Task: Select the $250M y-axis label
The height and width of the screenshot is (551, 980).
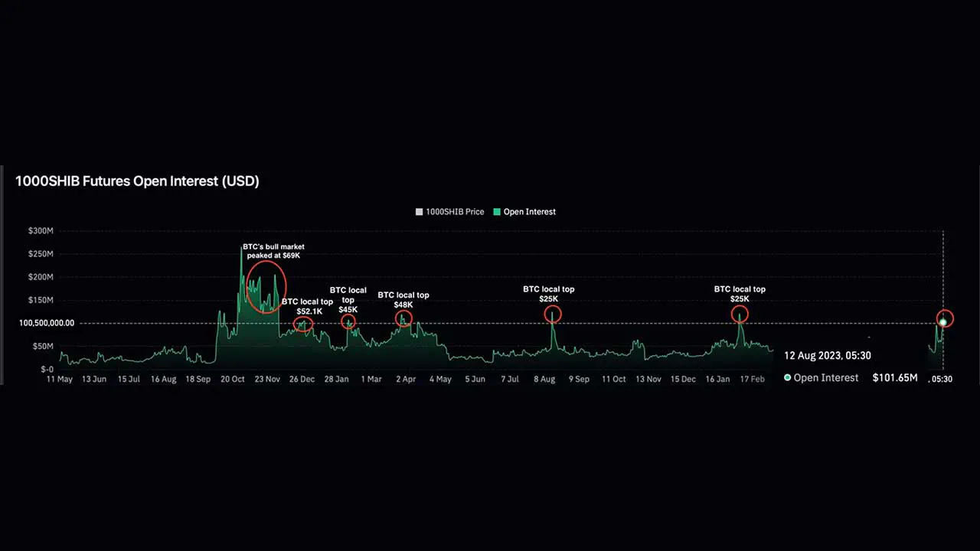Action: coord(40,254)
